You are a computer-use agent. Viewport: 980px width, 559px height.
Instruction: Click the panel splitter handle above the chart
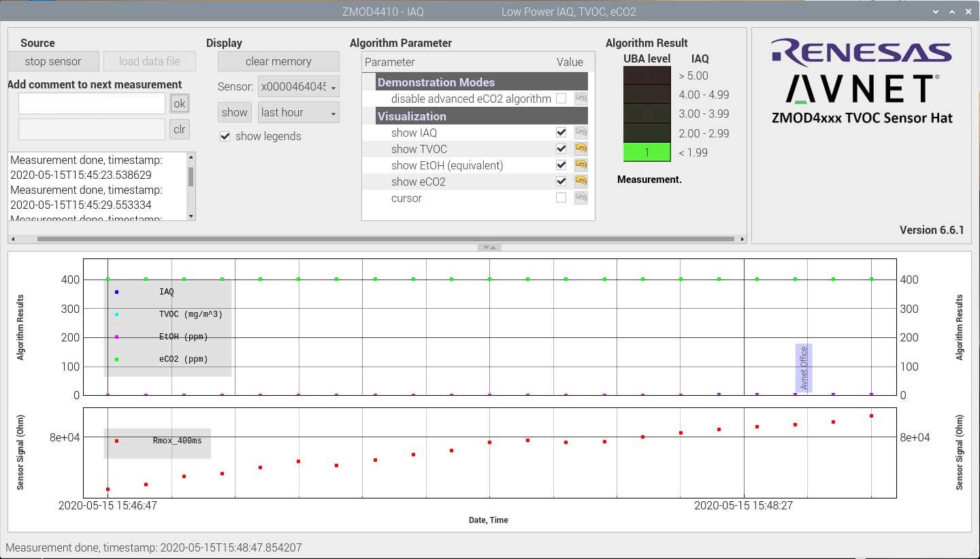[490, 248]
